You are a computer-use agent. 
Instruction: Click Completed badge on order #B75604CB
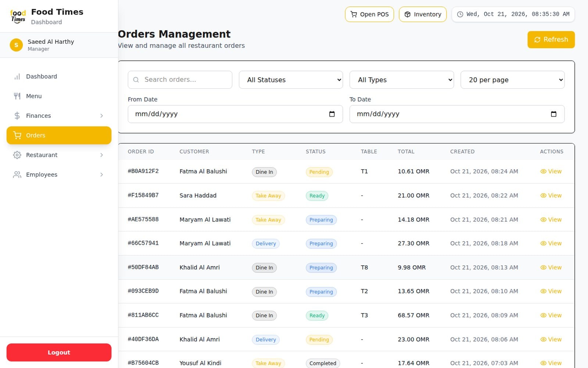tap(323, 363)
